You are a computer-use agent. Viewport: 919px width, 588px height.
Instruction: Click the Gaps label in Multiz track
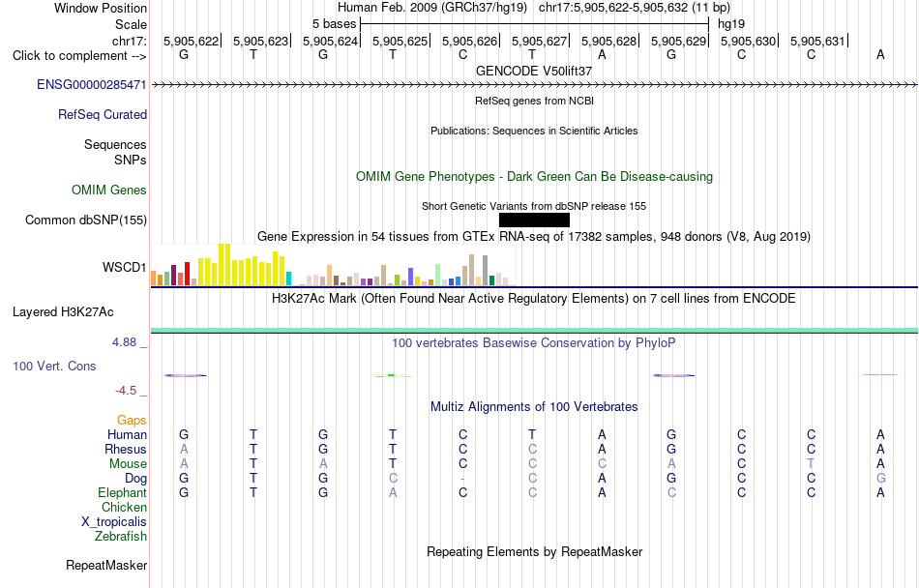132,420
